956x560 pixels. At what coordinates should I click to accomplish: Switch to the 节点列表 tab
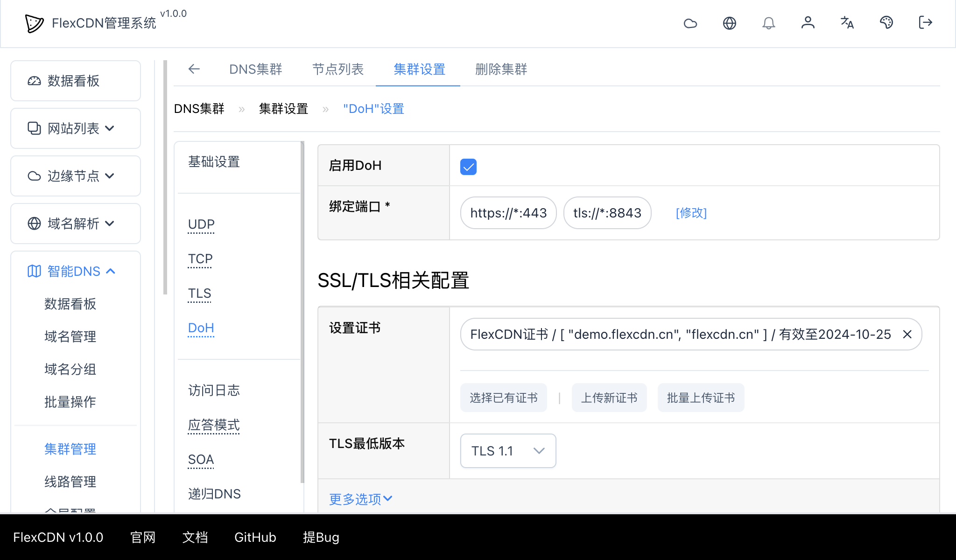338,69
